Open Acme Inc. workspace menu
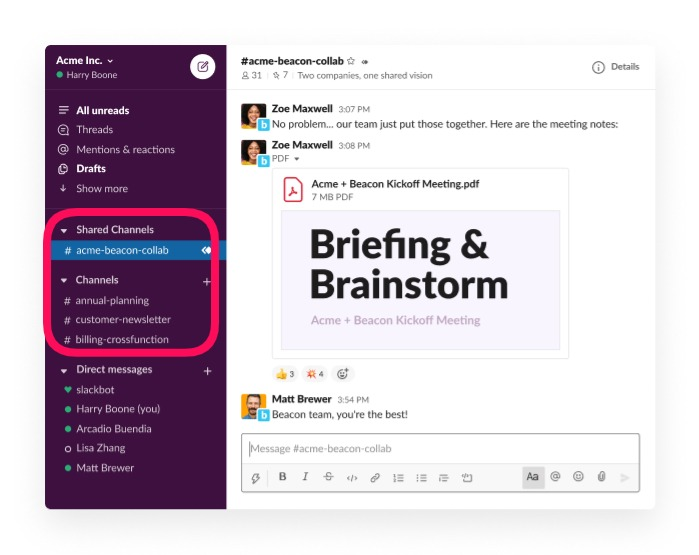 85,60
